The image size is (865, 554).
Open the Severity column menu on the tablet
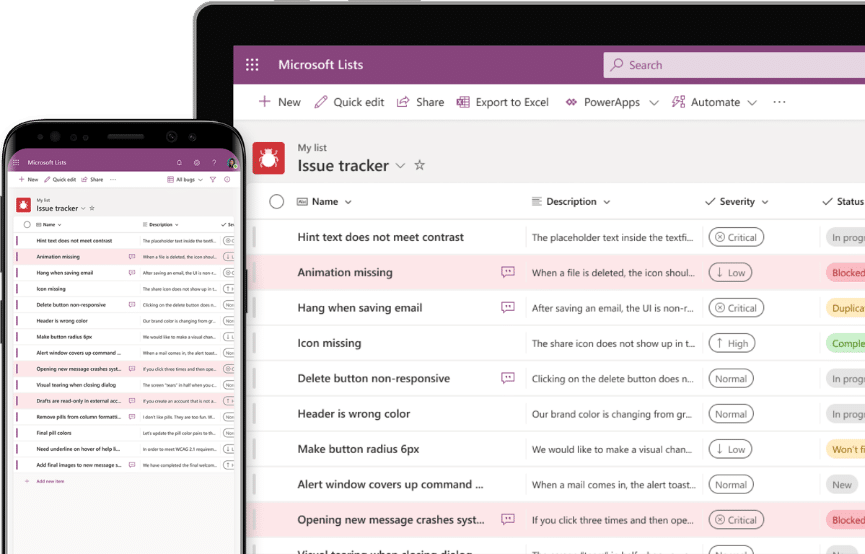[737, 202]
